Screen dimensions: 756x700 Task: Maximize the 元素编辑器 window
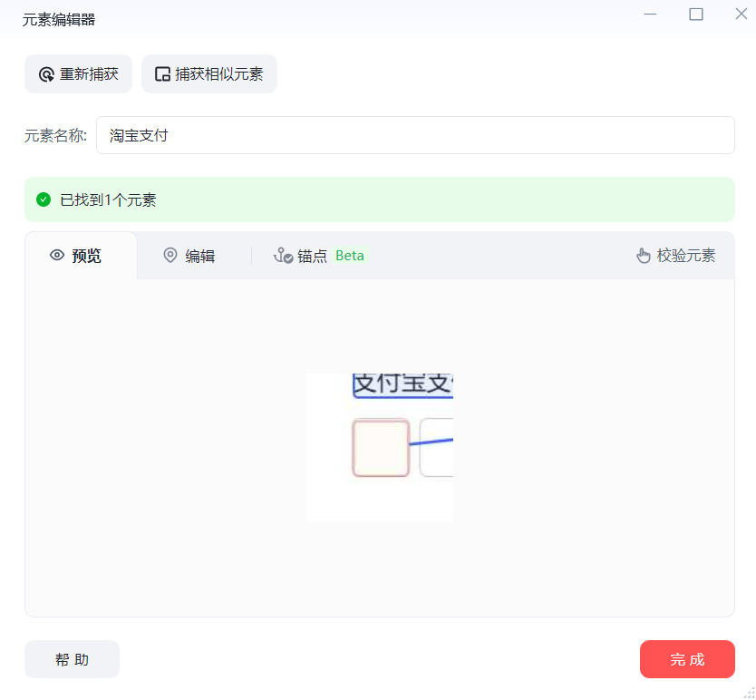696,14
